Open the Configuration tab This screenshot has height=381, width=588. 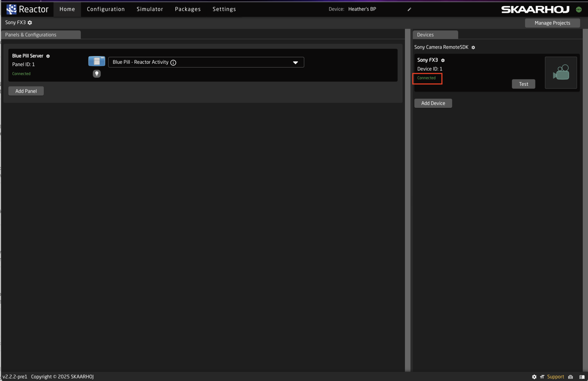point(106,9)
